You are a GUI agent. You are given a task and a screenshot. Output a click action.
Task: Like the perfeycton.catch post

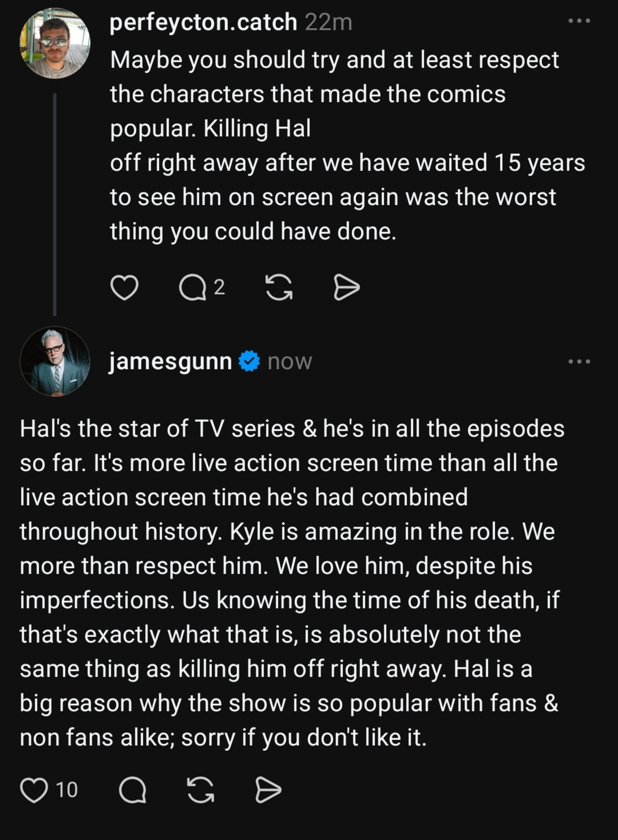125,288
